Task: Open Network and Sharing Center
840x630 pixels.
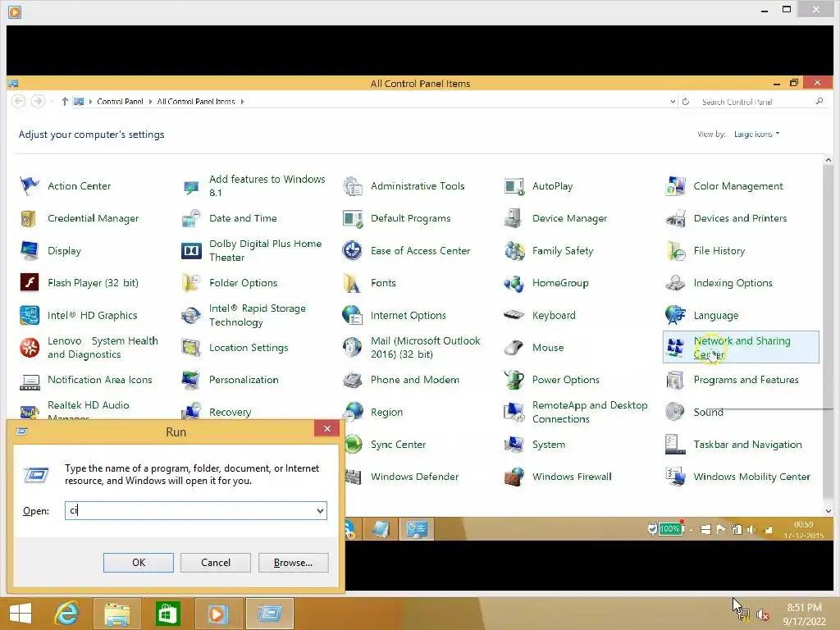Action: pyautogui.click(x=742, y=347)
